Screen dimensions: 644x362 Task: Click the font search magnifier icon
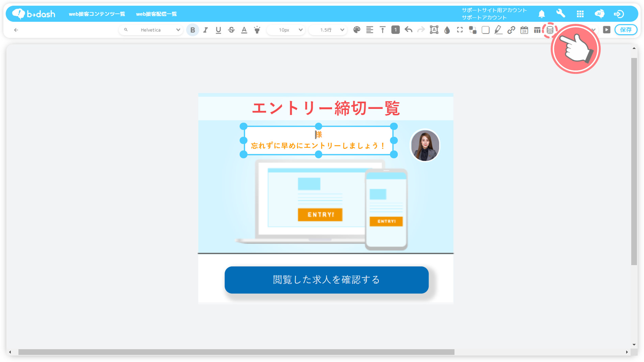pyautogui.click(x=126, y=30)
